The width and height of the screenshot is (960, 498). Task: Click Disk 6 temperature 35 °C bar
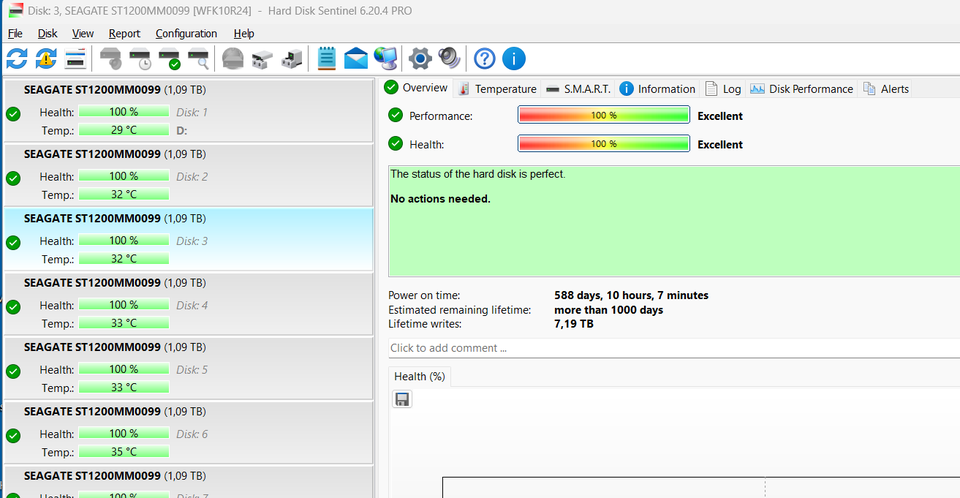pyautogui.click(x=124, y=451)
